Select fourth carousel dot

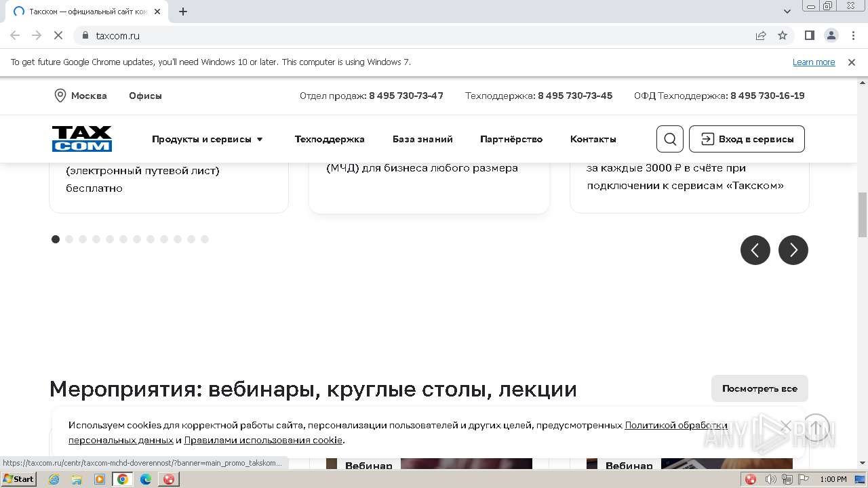tap(96, 239)
